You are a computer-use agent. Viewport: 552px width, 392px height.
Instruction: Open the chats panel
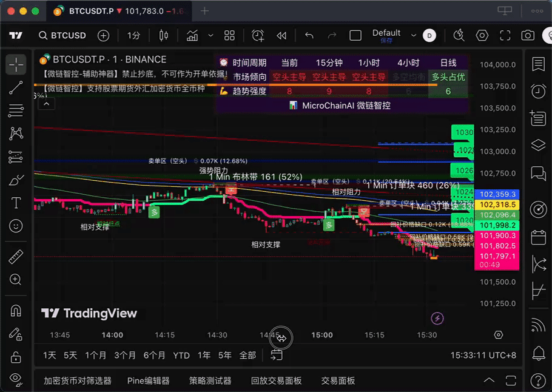tap(538, 174)
